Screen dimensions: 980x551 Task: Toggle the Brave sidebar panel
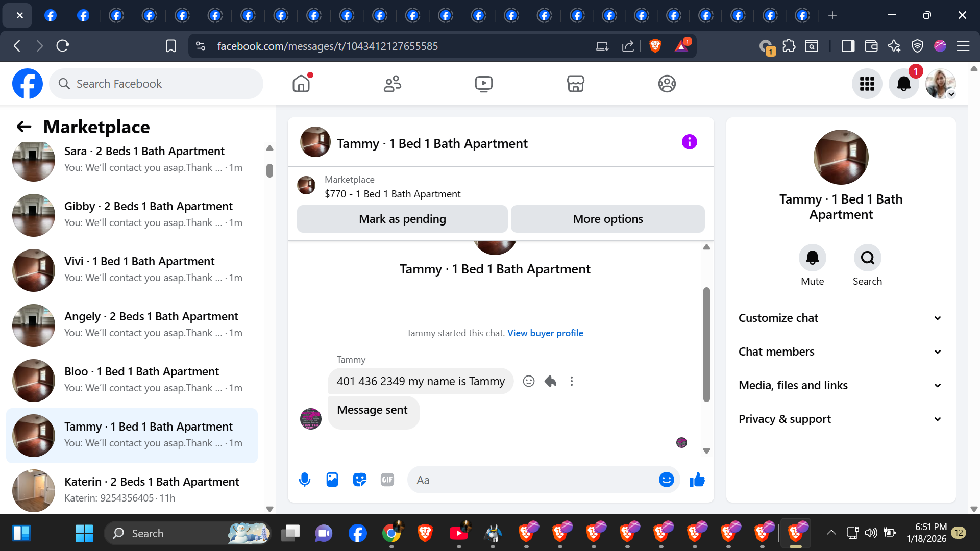coord(848,46)
